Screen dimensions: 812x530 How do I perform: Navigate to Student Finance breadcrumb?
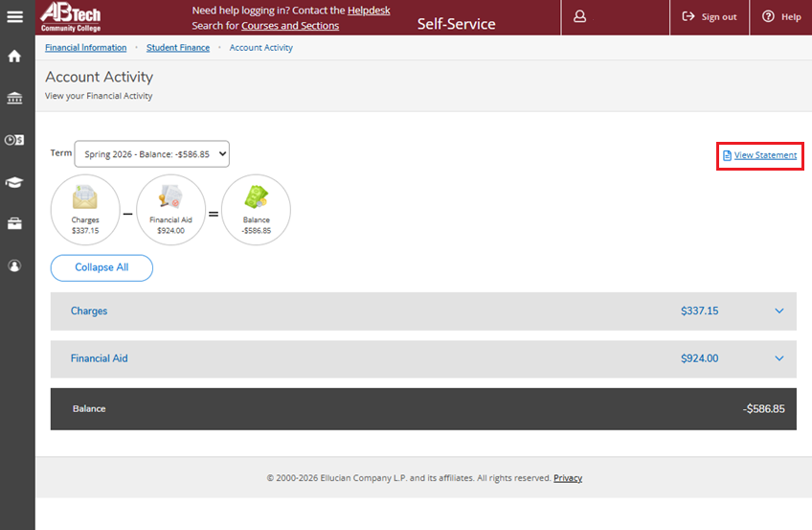point(178,48)
